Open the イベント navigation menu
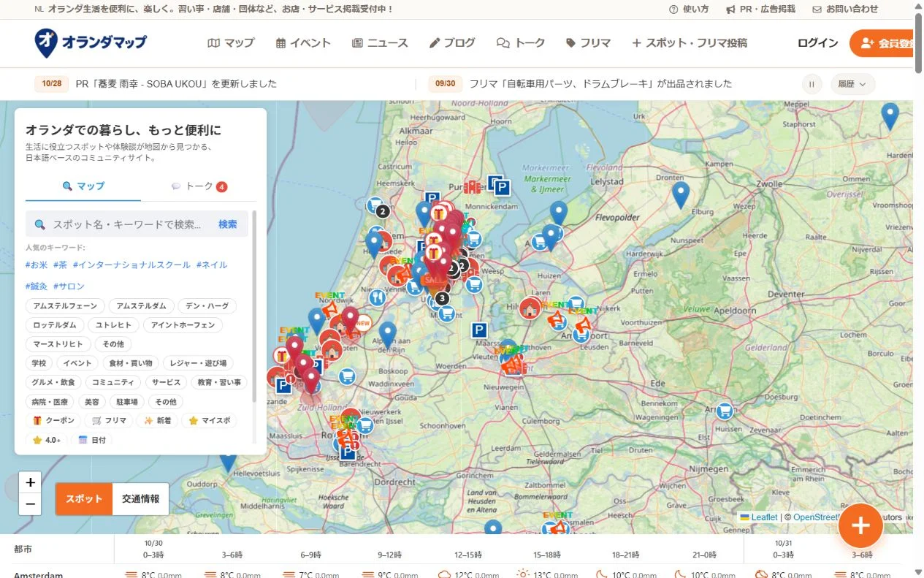This screenshot has width=924, height=578. point(303,43)
